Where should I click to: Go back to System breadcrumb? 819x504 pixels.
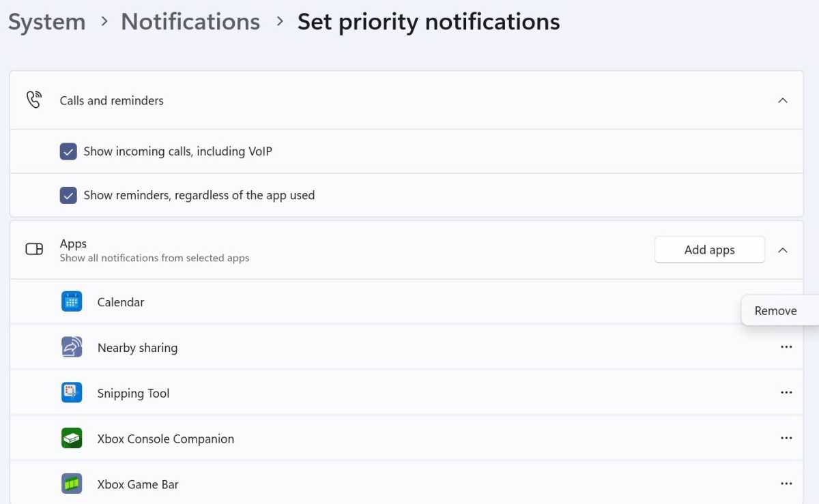pyautogui.click(x=47, y=22)
